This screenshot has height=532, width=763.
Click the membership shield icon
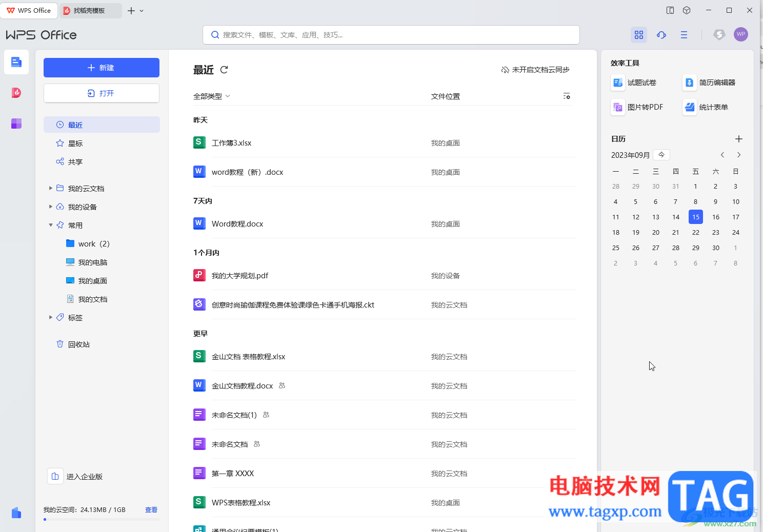[719, 35]
